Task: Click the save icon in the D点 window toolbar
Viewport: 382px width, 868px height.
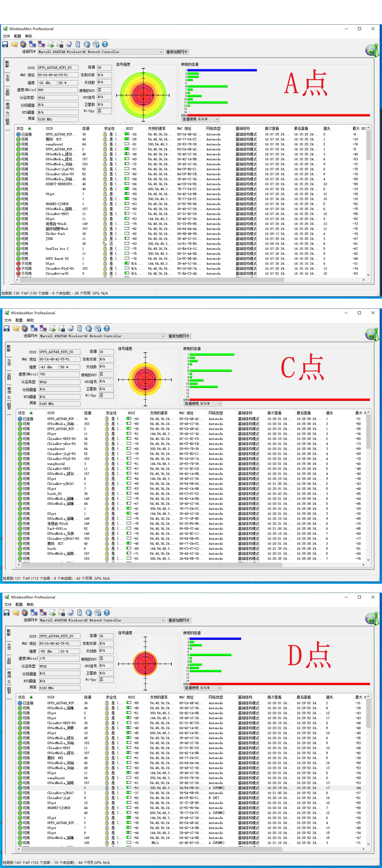Action: pos(7,613)
